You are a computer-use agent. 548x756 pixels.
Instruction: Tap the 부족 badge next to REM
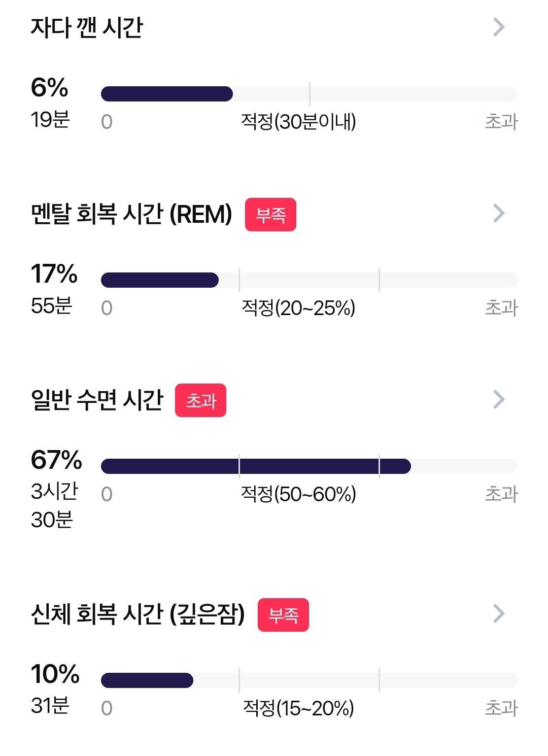[270, 215]
